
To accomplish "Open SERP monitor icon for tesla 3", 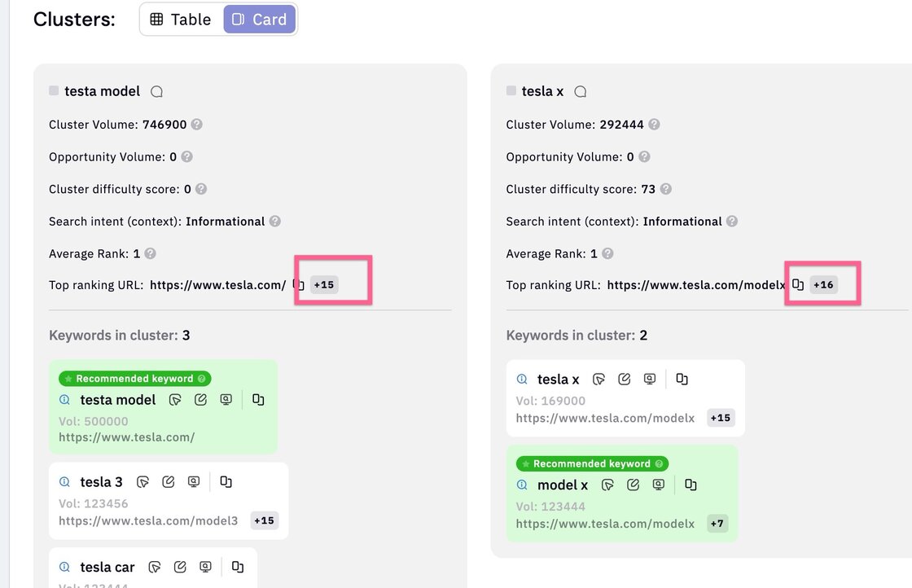I will pos(194,481).
